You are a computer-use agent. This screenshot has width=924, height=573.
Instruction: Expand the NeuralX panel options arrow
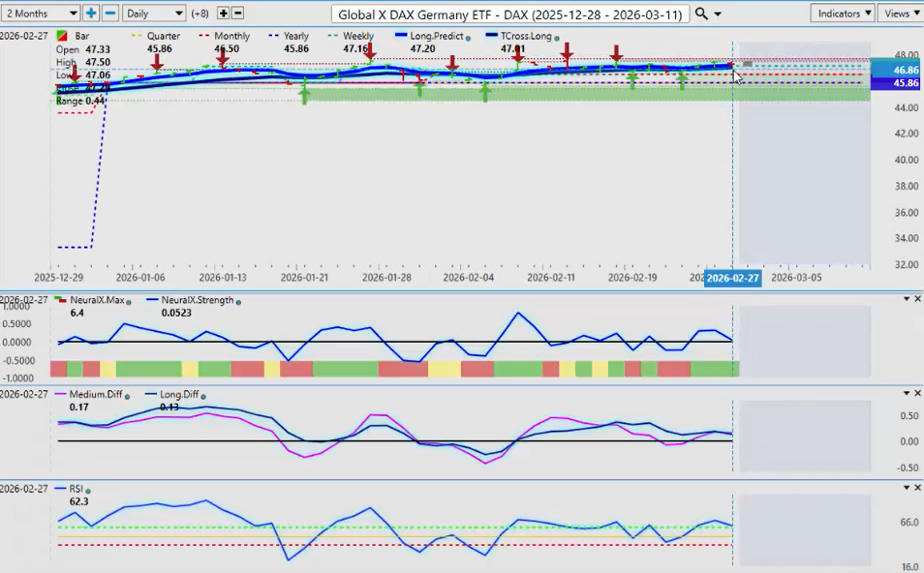906,299
